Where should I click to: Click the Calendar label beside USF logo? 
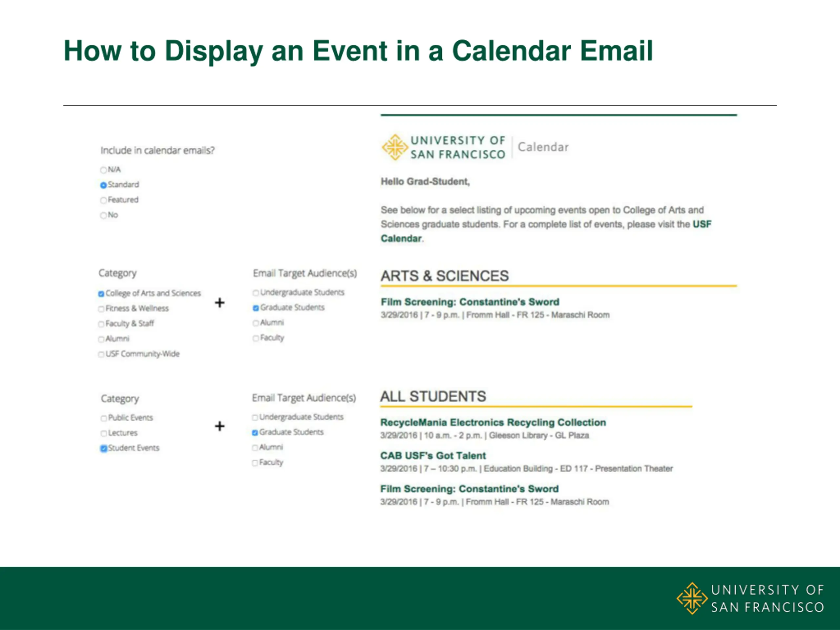(543, 147)
